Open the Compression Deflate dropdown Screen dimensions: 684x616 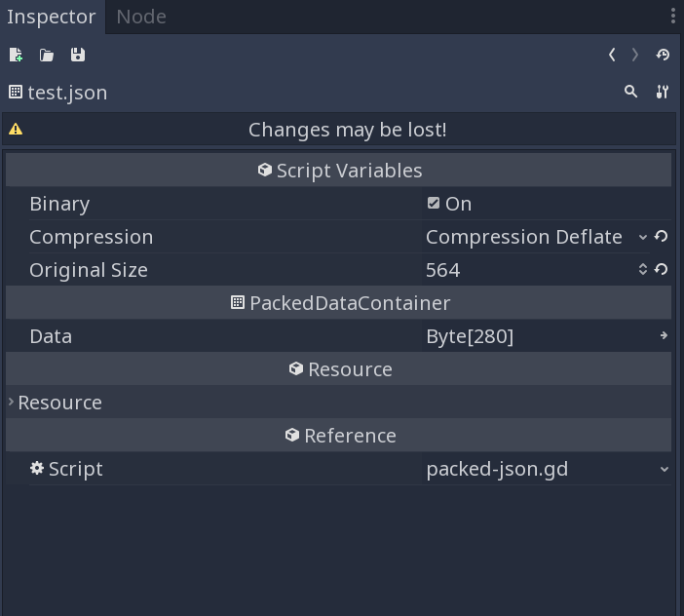click(x=536, y=237)
